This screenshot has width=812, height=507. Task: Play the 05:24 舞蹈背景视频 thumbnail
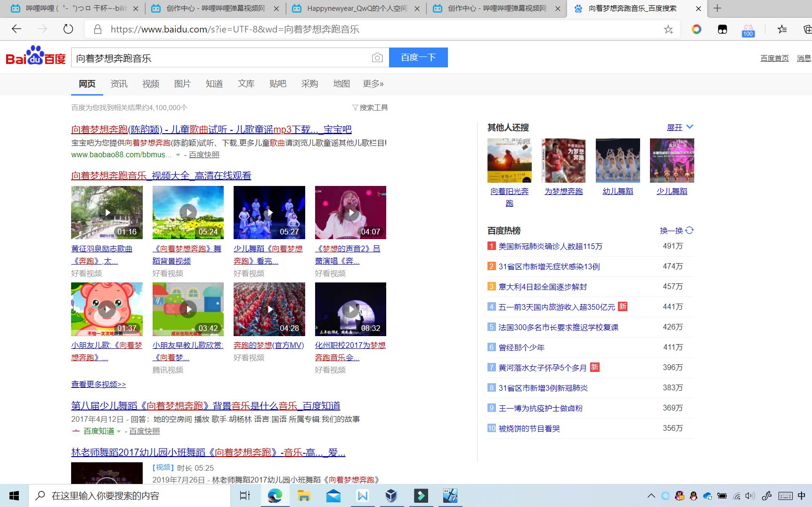coord(188,213)
